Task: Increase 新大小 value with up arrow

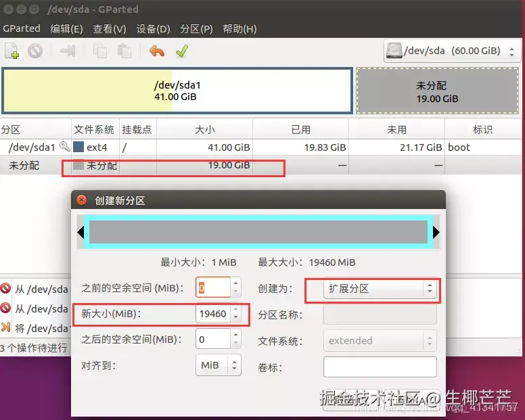Action: [235, 310]
